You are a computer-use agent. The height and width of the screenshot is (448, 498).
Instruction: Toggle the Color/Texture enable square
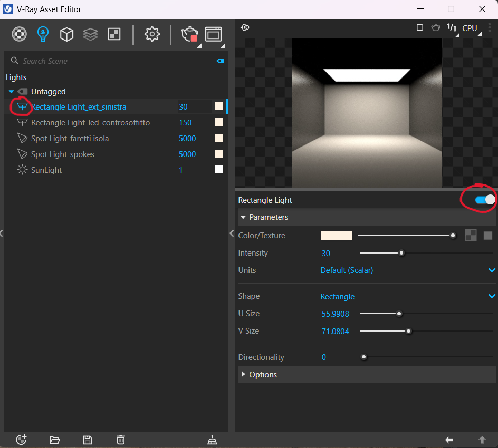point(488,236)
